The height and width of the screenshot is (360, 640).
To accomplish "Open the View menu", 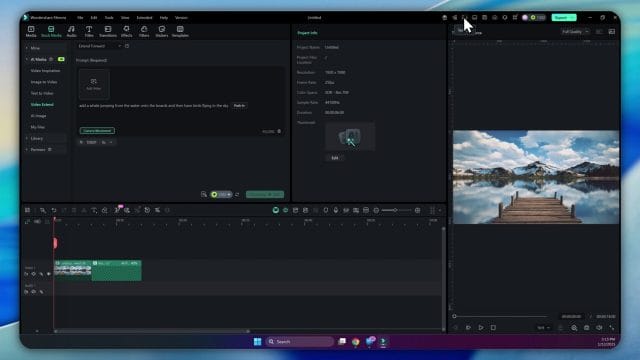I will click(x=125, y=18).
